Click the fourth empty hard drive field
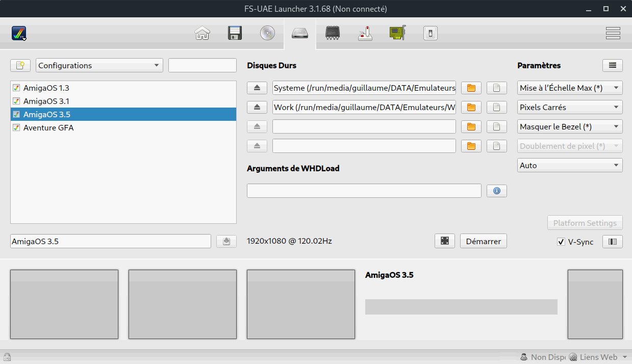Image resolution: width=632 pixels, height=364 pixels. (364, 146)
